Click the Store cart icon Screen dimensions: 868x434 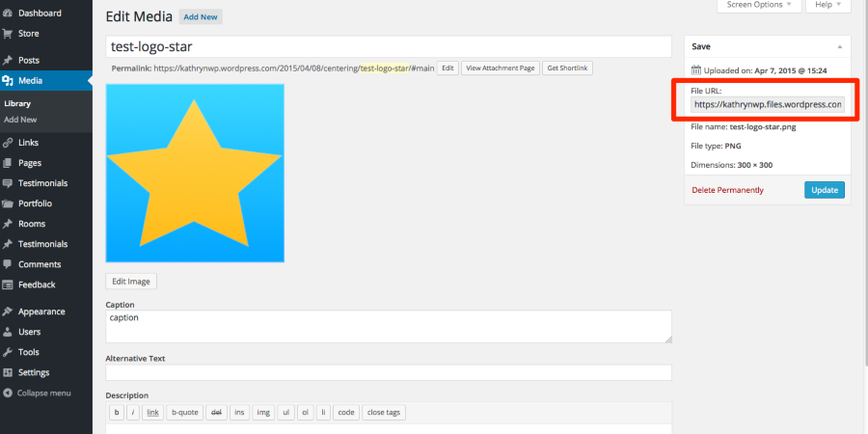[7, 34]
